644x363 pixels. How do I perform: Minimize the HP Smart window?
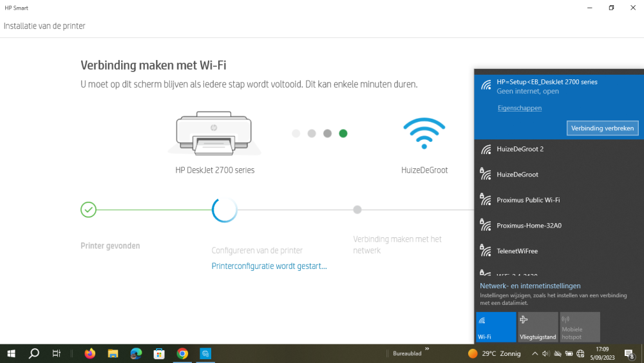point(590,8)
